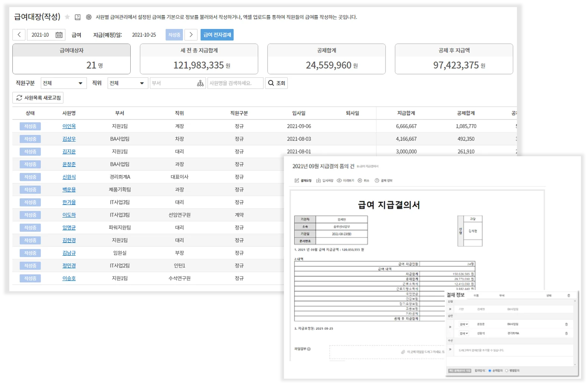Select the 급여대상자 summary tab
588x385 pixels.
coord(71,59)
